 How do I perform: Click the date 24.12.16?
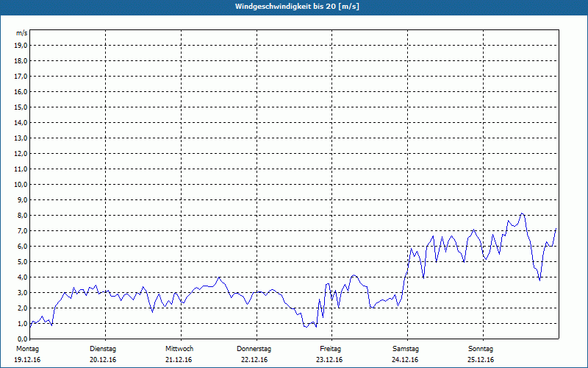point(405,360)
